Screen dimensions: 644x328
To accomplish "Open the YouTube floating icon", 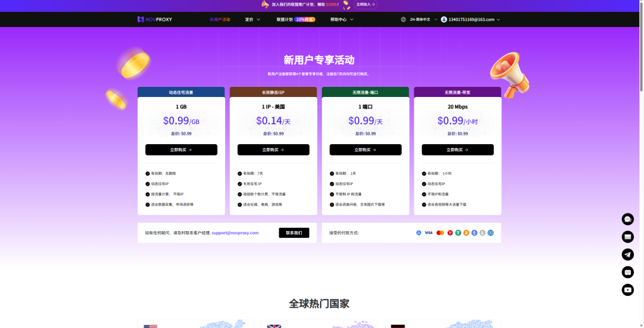I will click(x=628, y=290).
